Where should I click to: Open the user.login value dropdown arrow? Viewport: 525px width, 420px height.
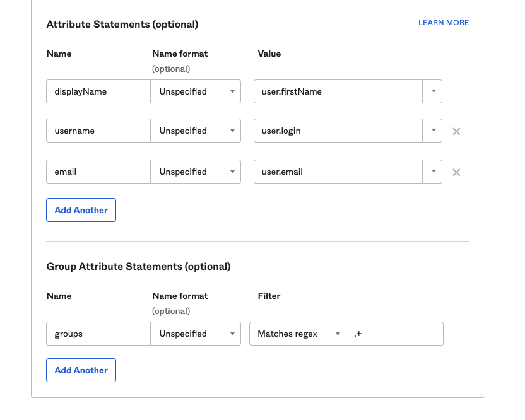433,131
